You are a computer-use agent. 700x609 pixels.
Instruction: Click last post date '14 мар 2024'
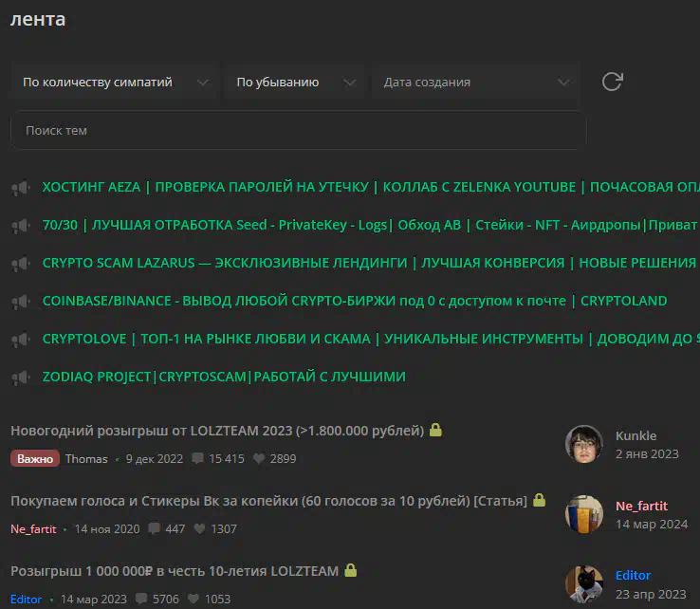[x=652, y=525]
